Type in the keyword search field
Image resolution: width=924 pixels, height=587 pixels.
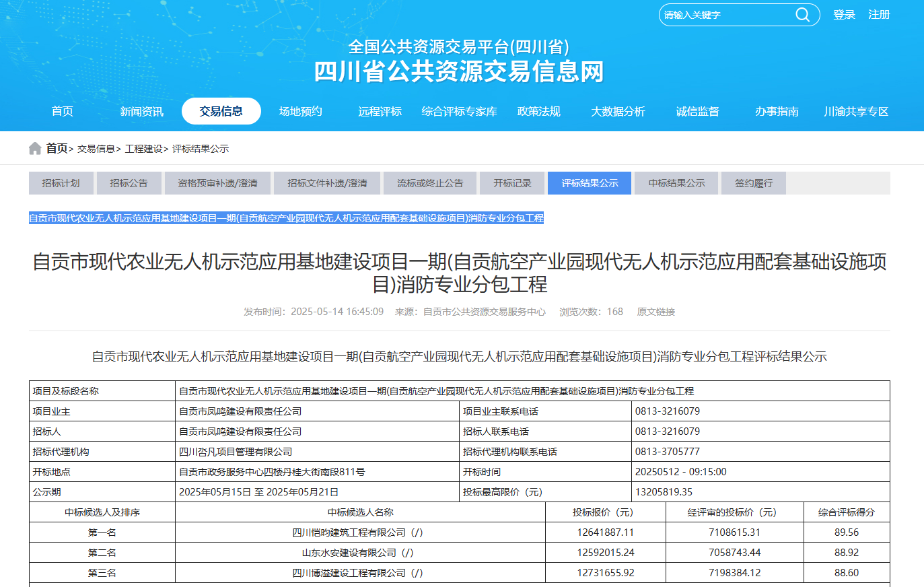723,15
